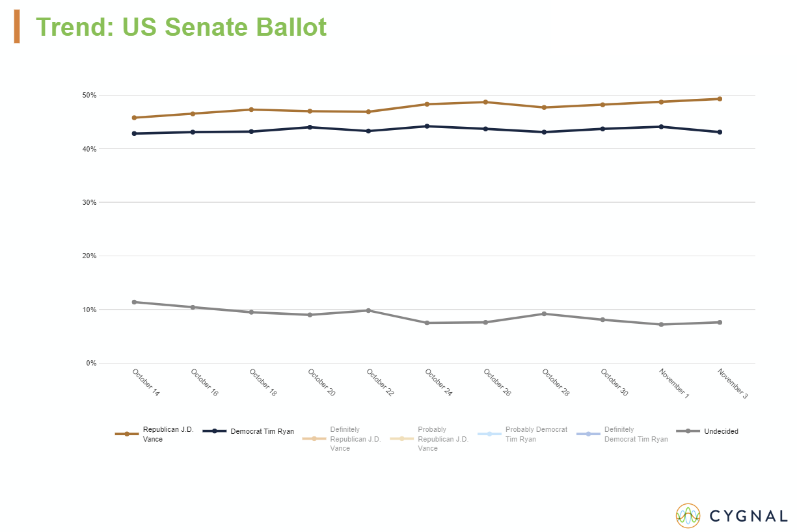Click the Republican Vance legend line marker

(x=127, y=434)
